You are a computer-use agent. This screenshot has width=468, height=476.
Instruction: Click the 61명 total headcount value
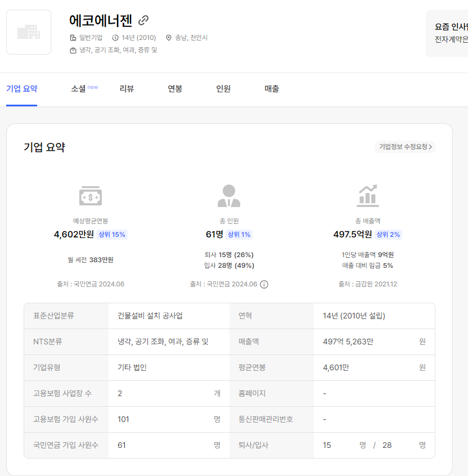tap(214, 235)
